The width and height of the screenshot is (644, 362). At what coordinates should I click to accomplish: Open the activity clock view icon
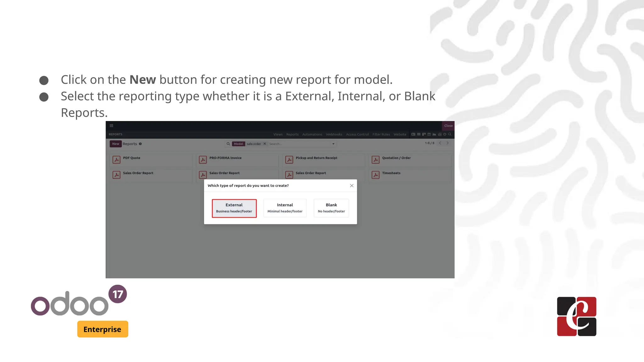pos(445,134)
